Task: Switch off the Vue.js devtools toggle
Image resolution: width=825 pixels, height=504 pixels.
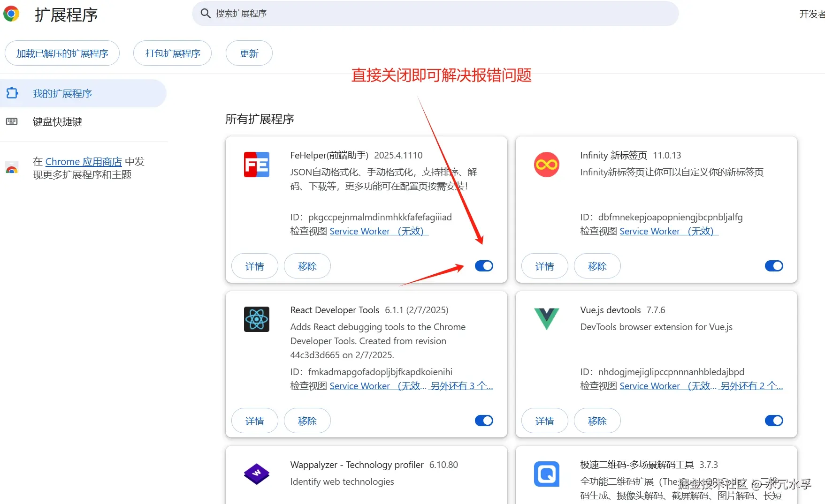Action: 774,421
